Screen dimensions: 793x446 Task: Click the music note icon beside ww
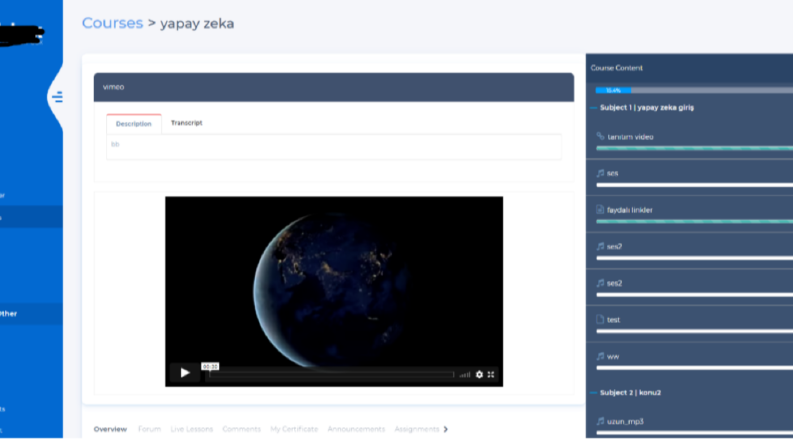pyautogui.click(x=600, y=356)
